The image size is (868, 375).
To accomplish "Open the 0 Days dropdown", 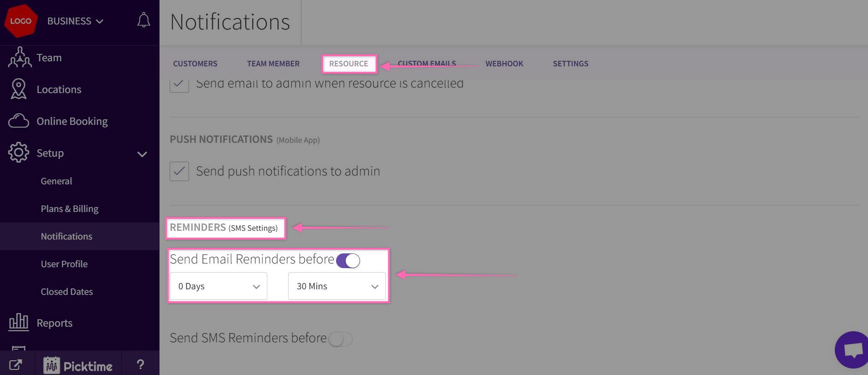I will tap(218, 286).
